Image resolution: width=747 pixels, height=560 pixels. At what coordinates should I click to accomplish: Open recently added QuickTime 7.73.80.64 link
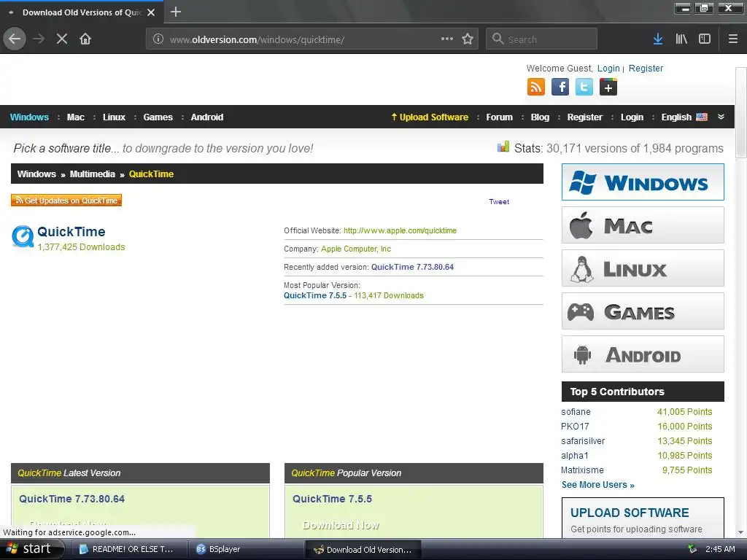coord(412,267)
